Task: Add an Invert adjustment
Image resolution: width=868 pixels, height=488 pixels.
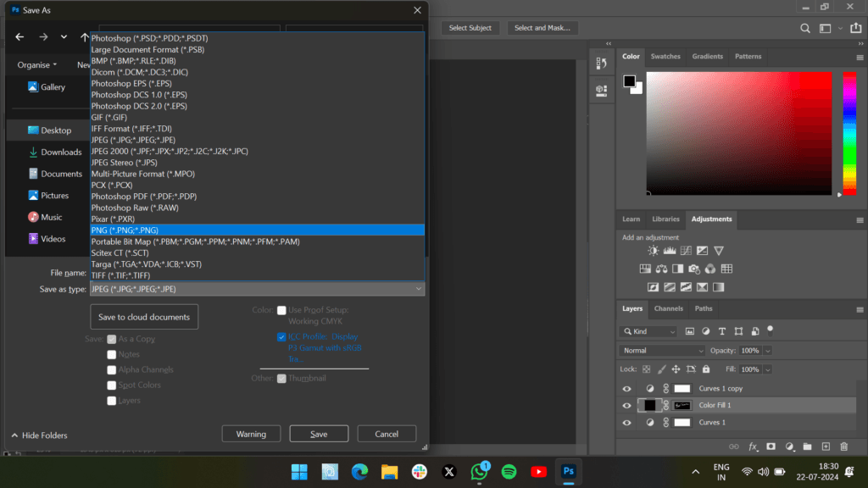Action: (654, 287)
